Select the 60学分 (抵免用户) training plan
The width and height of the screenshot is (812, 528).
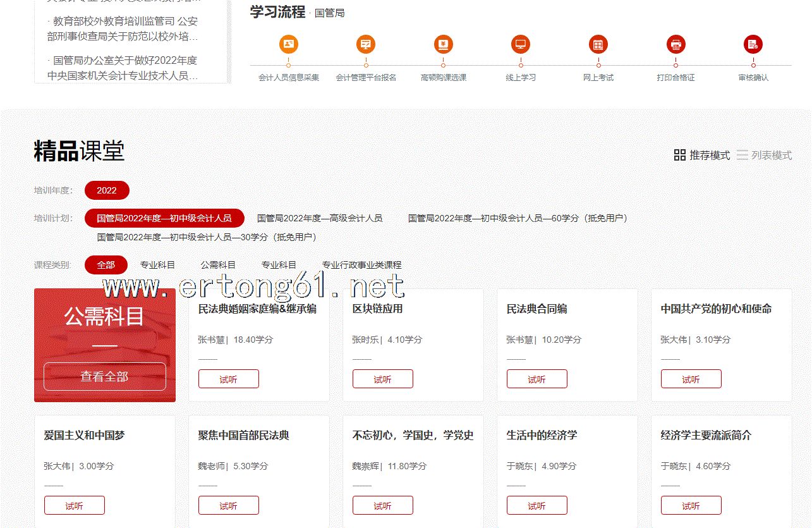click(x=519, y=218)
